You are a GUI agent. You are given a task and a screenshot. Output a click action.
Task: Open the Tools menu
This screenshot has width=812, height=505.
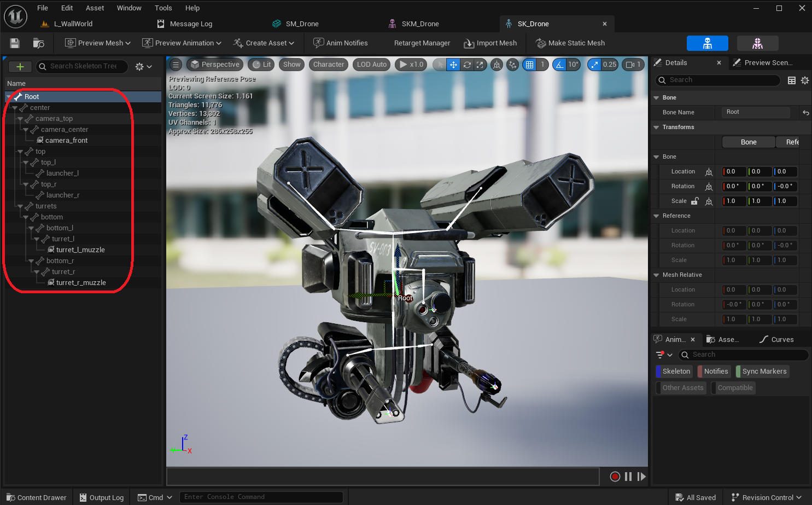click(163, 8)
